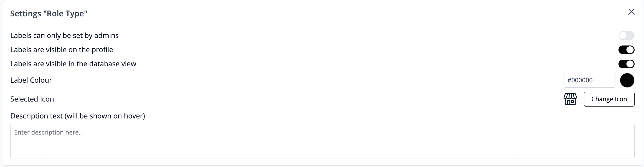Viewport: 644px width, 167px height.
Task: Click the "Selected Icon" label
Action: coord(32,99)
